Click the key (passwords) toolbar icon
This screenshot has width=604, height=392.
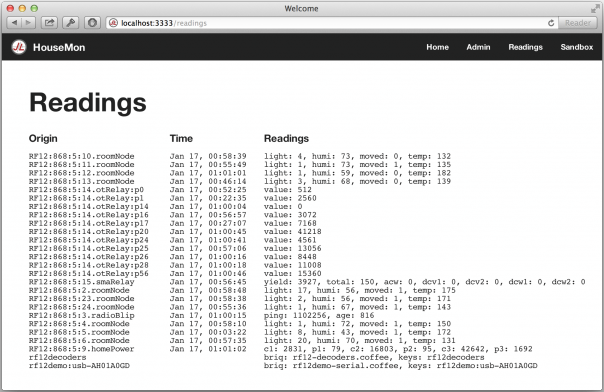tap(70, 23)
